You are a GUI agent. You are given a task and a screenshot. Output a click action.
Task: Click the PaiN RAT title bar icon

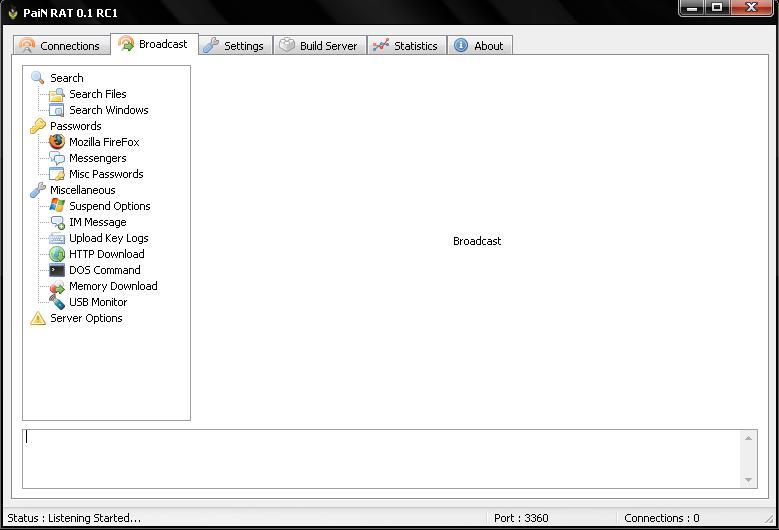point(13,13)
